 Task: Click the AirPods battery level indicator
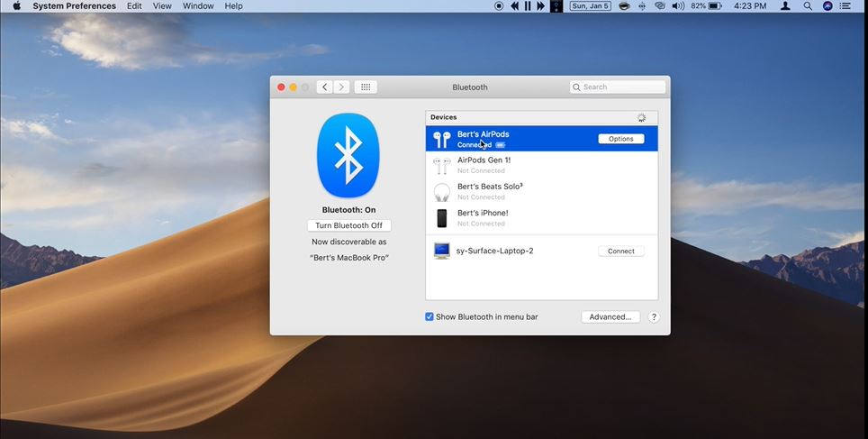[x=501, y=145]
